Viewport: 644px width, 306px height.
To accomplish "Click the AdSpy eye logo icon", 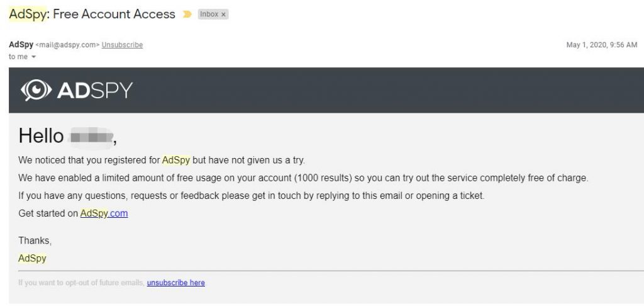I will click(x=36, y=90).
